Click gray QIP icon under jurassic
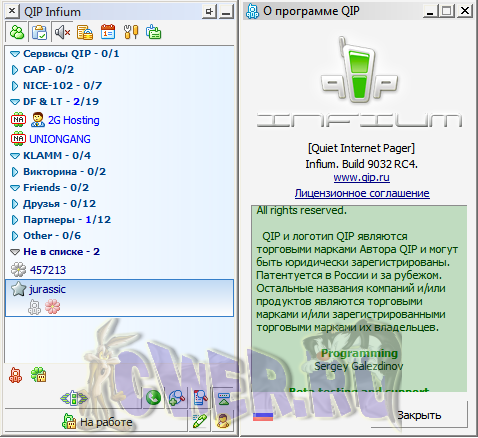Screen dimensions: 478x438 [34, 307]
